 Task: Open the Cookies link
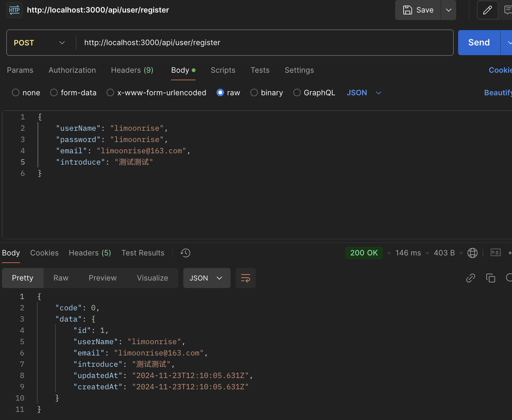(x=500, y=70)
